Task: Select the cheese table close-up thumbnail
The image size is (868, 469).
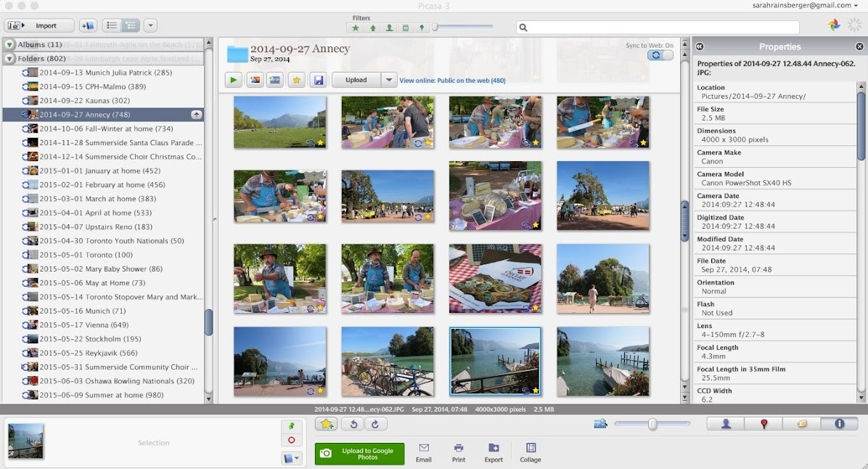Action: click(496, 196)
